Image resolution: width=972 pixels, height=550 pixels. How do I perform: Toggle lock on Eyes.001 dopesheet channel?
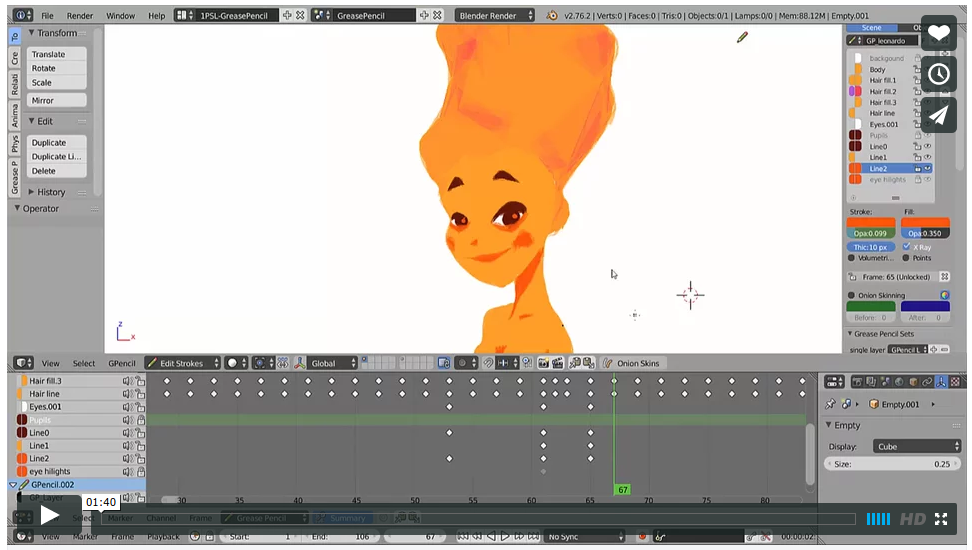tap(141, 407)
